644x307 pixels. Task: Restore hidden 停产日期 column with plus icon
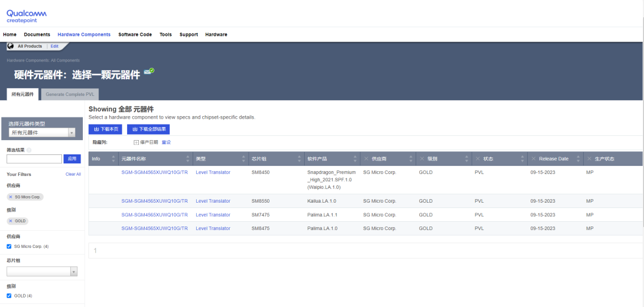137,142
